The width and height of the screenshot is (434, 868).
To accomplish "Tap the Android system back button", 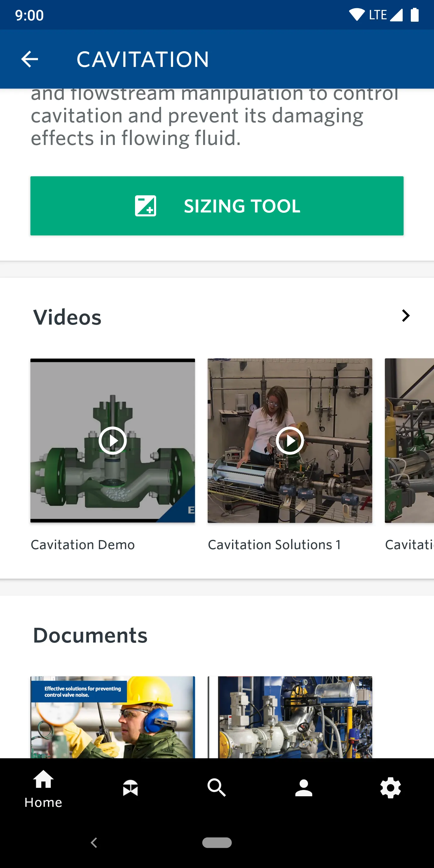I will pyautogui.click(x=94, y=842).
